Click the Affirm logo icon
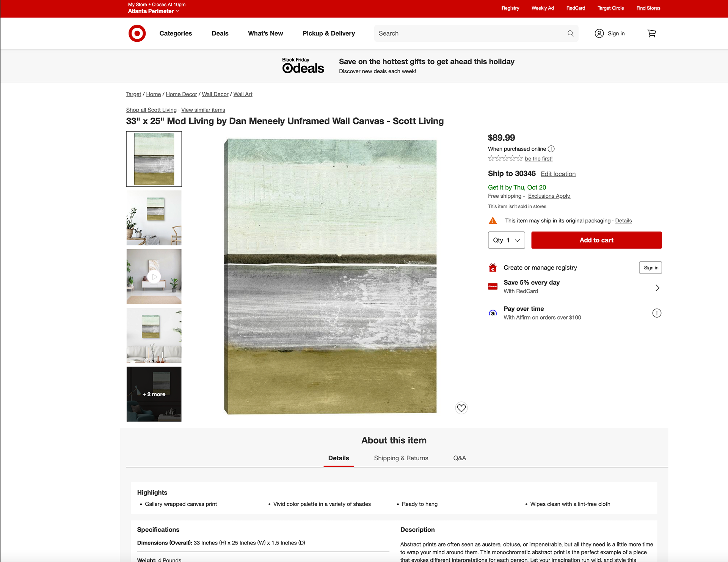The height and width of the screenshot is (562, 728). 493,313
